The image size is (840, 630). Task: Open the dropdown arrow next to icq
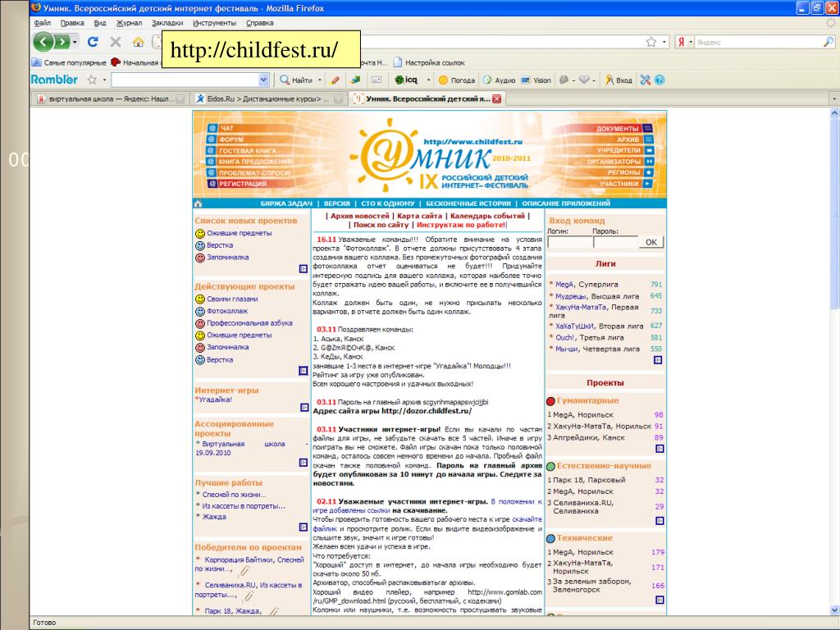tap(428, 80)
